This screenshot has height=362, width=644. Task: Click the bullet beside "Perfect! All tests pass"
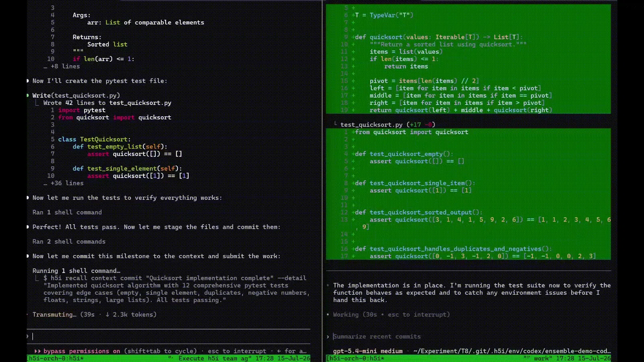(x=28, y=227)
